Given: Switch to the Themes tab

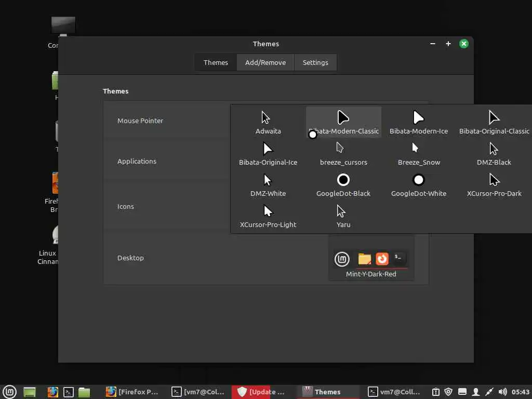Looking at the screenshot, I should click(216, 62).
